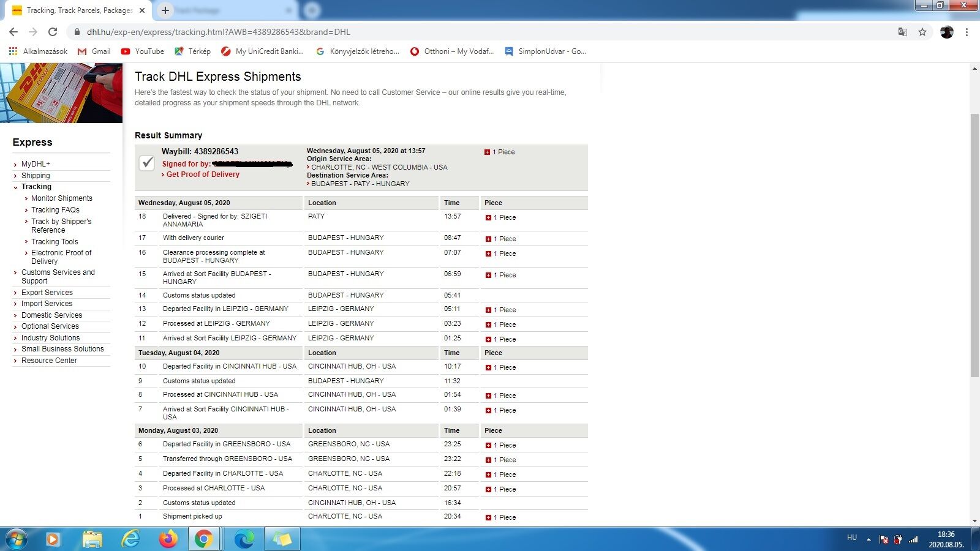Open Shipping in the Express menu

(36, 176)
